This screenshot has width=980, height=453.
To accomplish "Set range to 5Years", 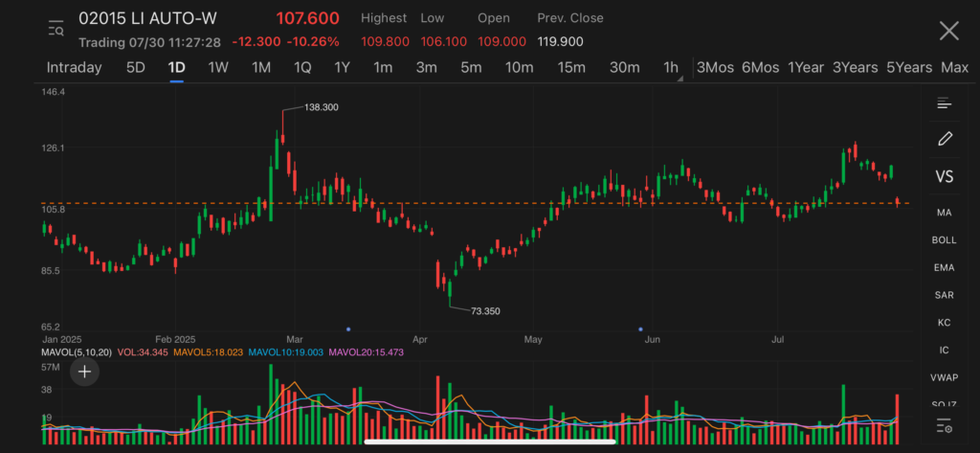I will click(909, 68).
